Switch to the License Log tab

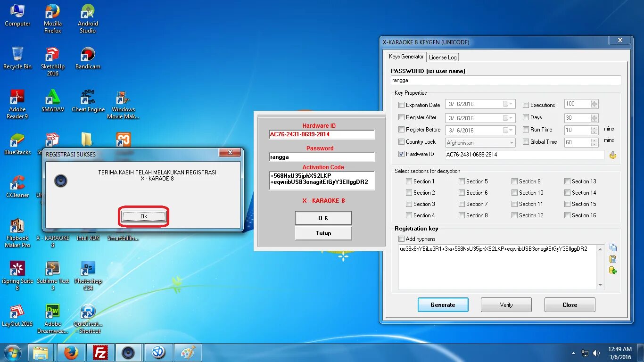443,58
